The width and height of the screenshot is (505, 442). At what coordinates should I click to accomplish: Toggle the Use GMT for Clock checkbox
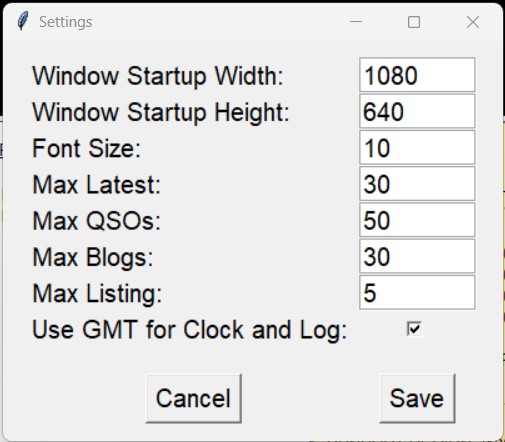tap(414, 329)
